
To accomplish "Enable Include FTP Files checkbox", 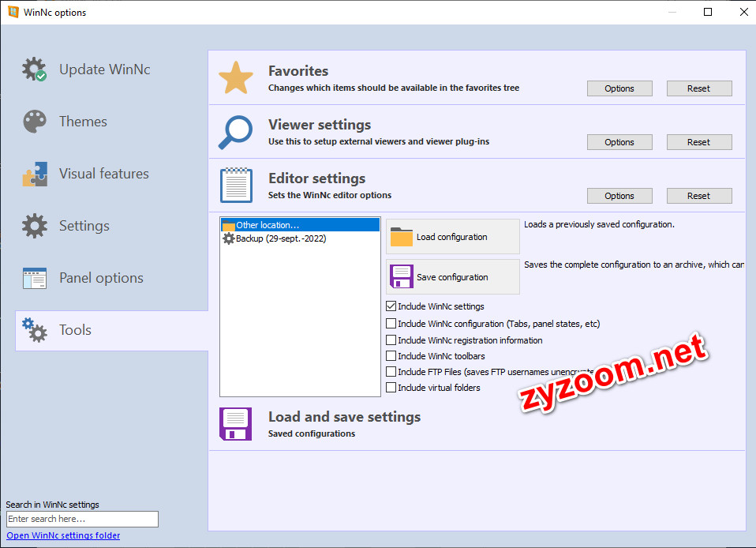I will [391, 372].
